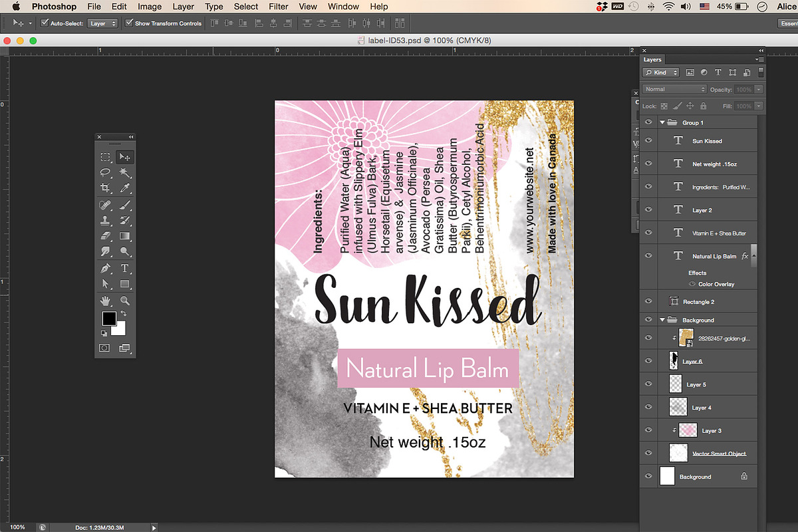The width and height of the screenshot is (798, 532).
Task: Select the Dodge tool
Action: 124,251
